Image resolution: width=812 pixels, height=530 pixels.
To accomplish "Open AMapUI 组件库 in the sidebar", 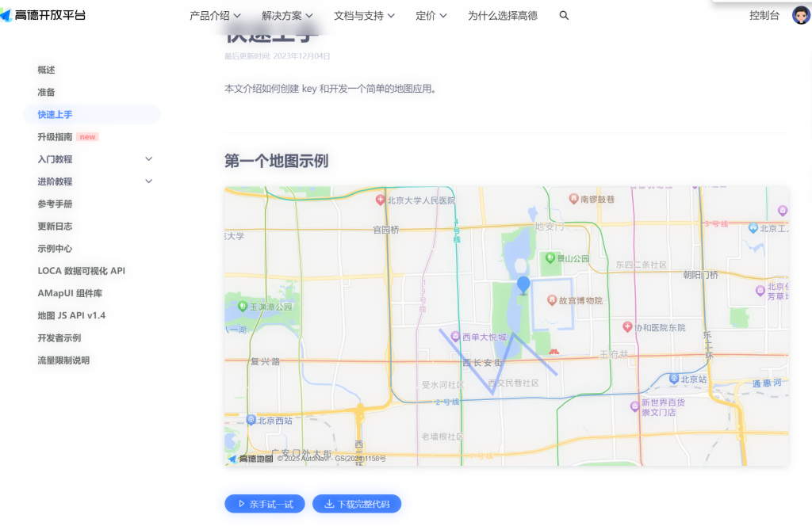I will [70, 293].
